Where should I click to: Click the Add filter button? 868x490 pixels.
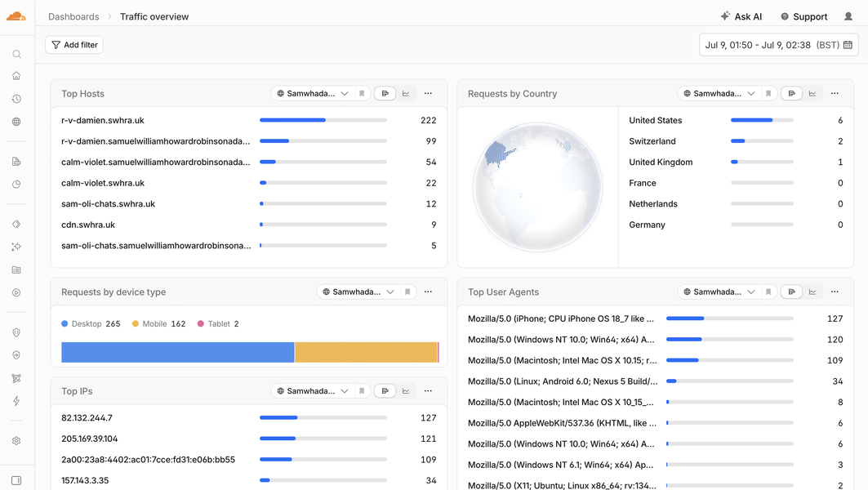click(x=74, y=45)
